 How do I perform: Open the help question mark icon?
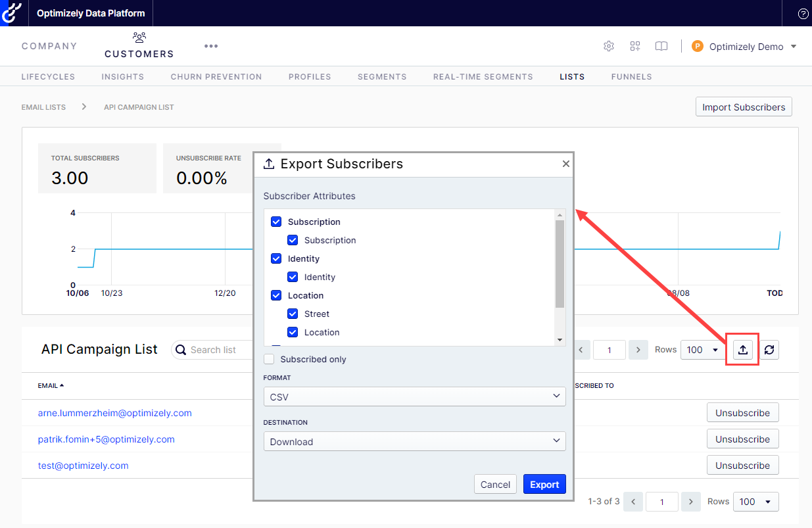(803, 13)
